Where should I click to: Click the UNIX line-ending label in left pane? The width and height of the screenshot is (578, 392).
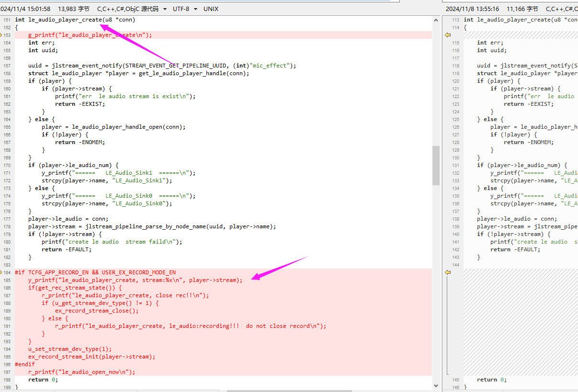(211, 9)
